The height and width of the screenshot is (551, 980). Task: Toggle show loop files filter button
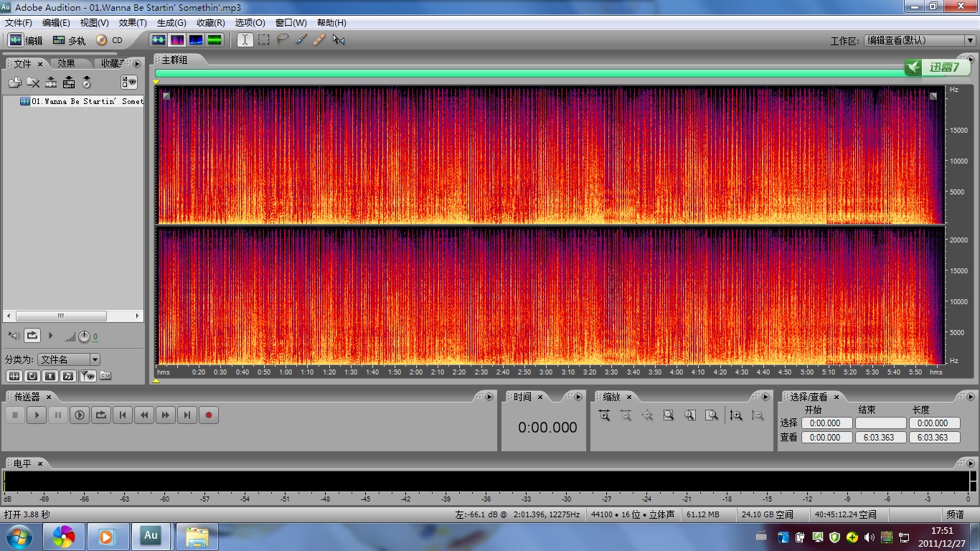[x=32, y=375]
